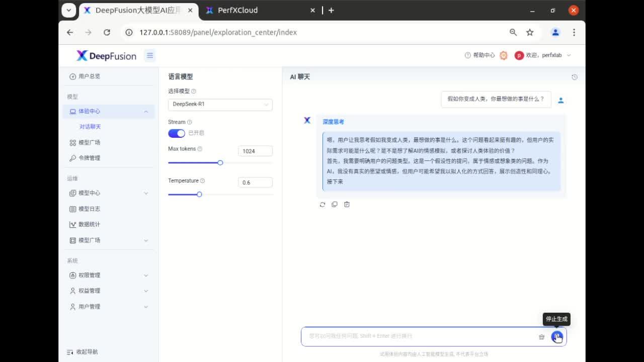Click the perfxlab user avatar icon

pyautogui.click(x=519, y=55)
